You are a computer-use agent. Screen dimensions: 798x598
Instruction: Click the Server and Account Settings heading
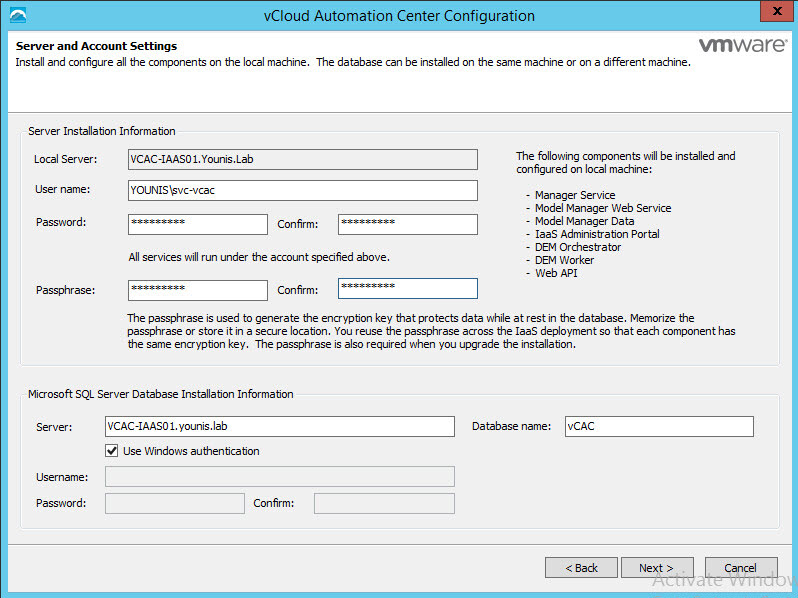pyautogui.click(x=96, y=47)
